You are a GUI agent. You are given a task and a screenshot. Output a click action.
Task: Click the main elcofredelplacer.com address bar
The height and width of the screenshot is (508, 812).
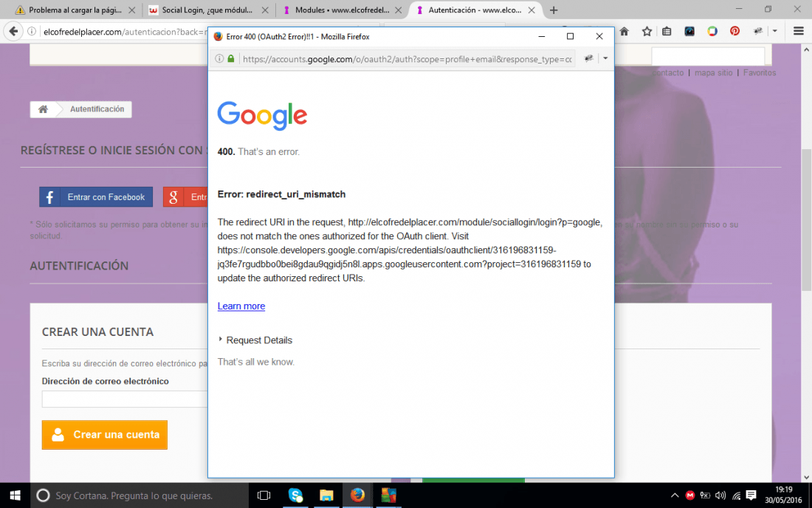point(124,32)
